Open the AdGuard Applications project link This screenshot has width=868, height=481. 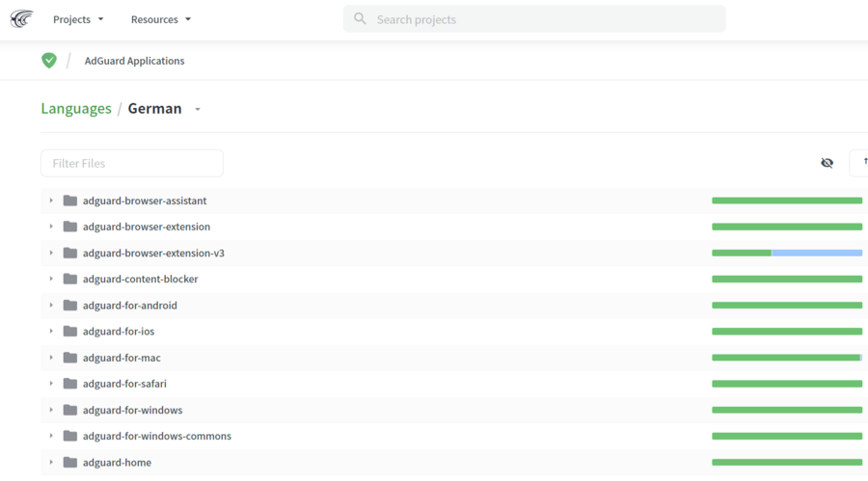[x=134, y=61]
